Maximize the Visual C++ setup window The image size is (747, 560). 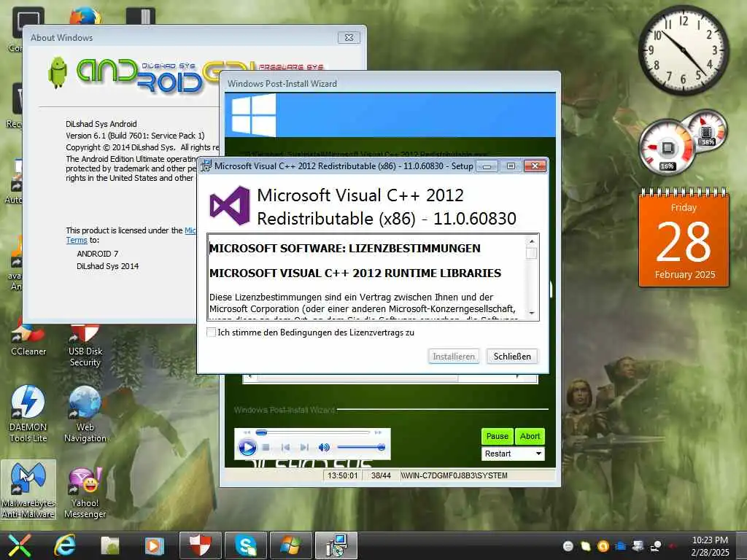(511, 166)
